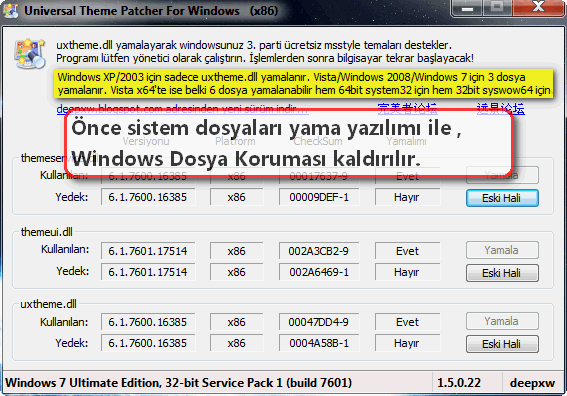Open the deepxw.blogspot.com download link
This screenshot has height=396, width=567.
tap(183, 108)
